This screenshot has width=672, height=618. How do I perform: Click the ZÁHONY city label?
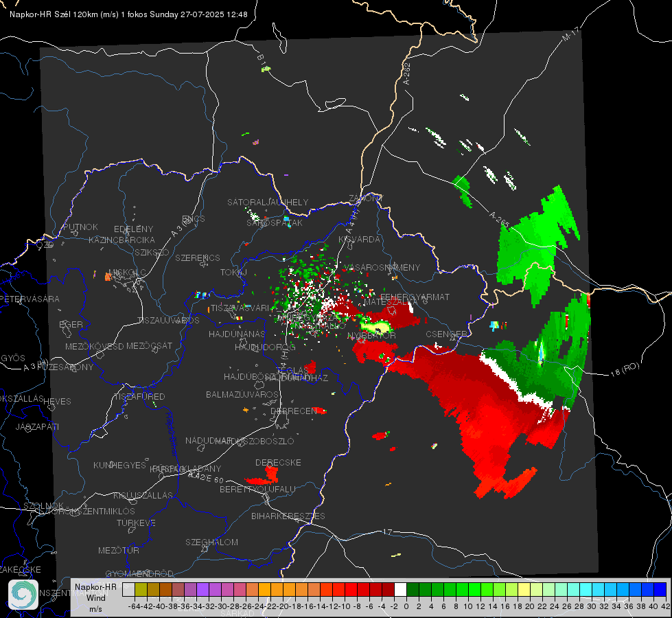366,198
